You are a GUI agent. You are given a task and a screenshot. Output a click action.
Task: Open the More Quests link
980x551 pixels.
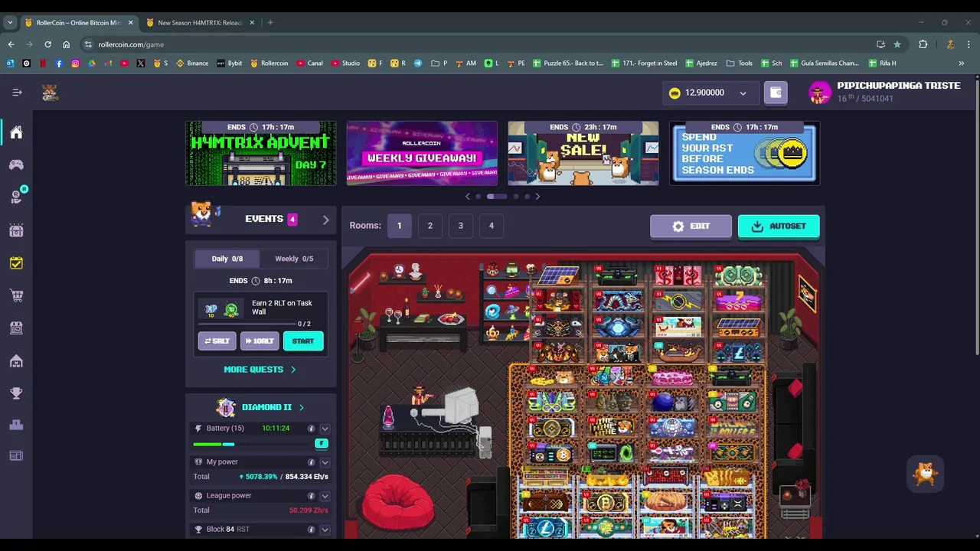pos(260,370)
